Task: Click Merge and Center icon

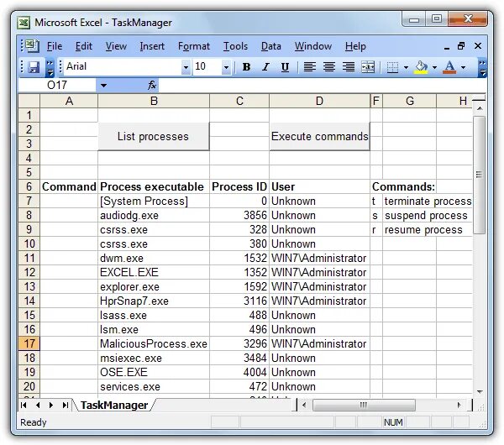Action: (368, 67)
